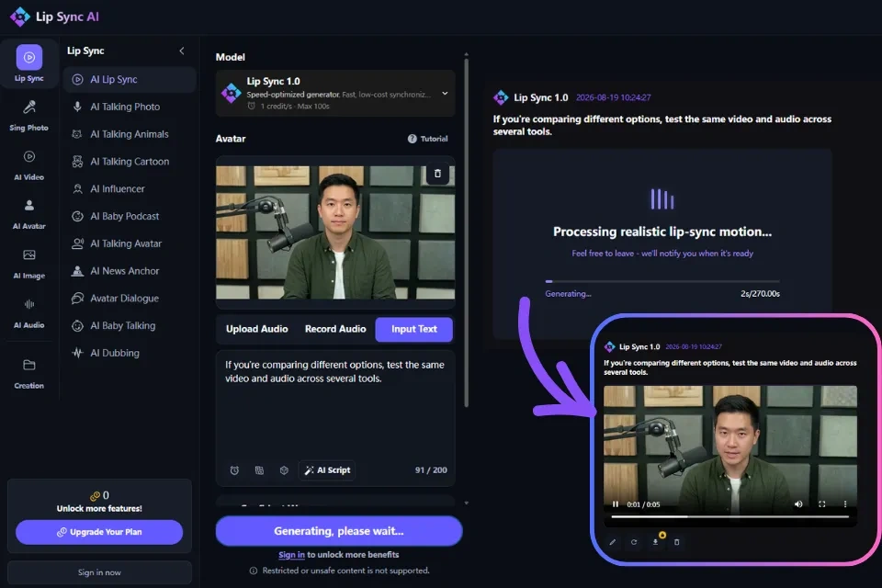Open the AI Video section

28,165
